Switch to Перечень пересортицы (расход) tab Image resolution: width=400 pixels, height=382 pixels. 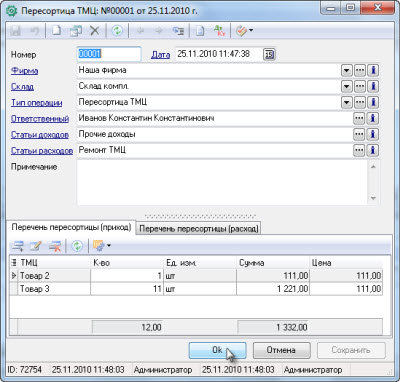click(x=199, y=229)
